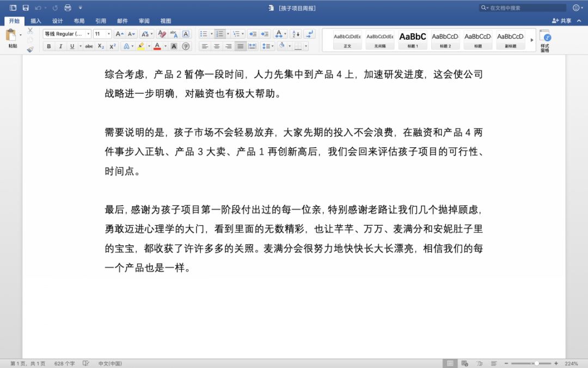The height and width of the screenshot is (368, 588).
Task: Open the Styles pane (样式窗格)
Action: [x=546, y=41]
